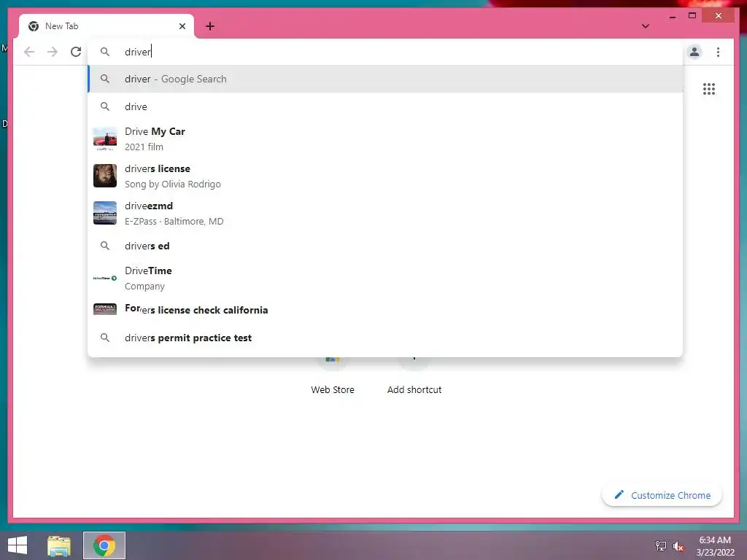
Task: Click the network tray icon
Action: coord(660,546)
